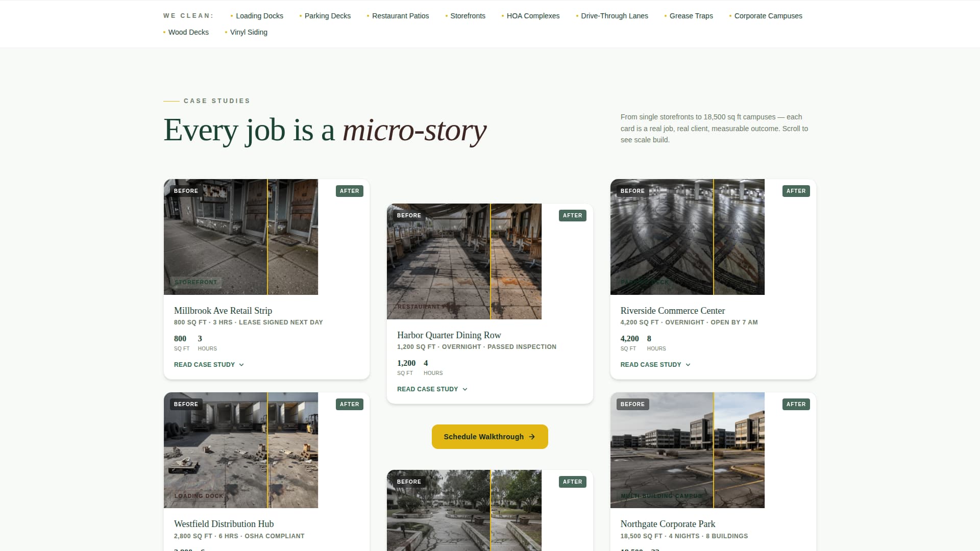Click the Riverside Commerce Center title
This screenshot has height=551, width=980.
[x=673, y=311]
